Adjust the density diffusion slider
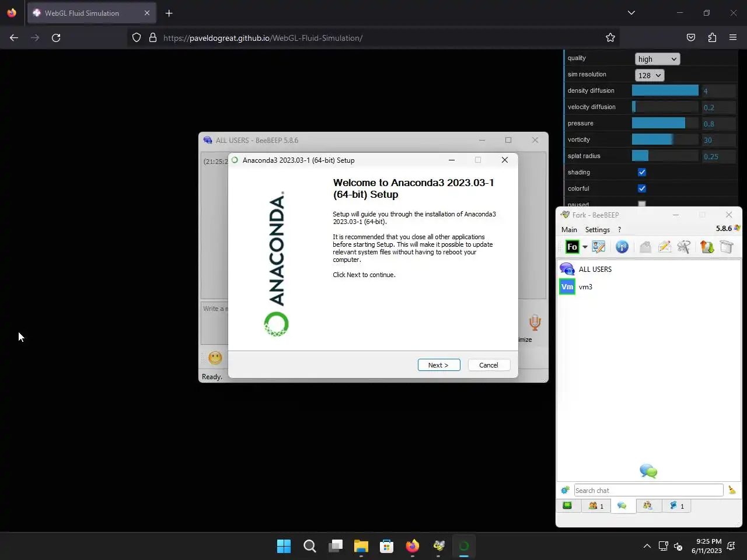Viewport: 747px width, 560px height. click(665, 90)
